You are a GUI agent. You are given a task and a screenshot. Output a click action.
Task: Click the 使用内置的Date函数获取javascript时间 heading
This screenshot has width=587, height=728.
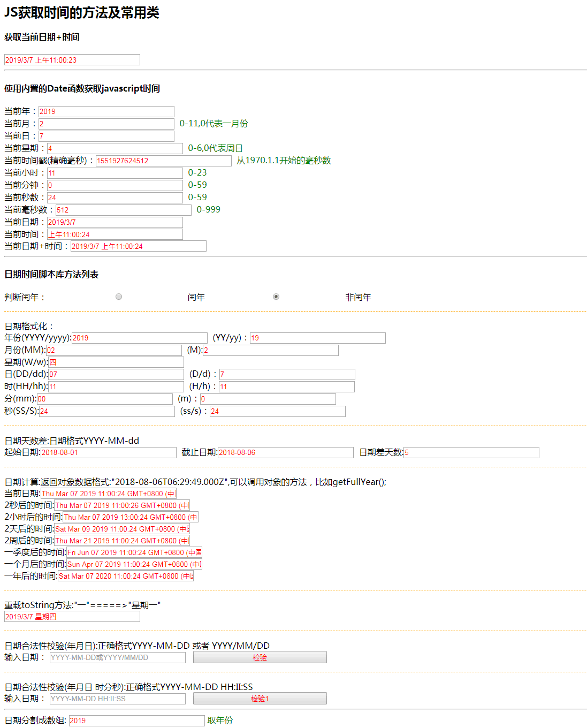pyautogui.click(x=82, y=89)
